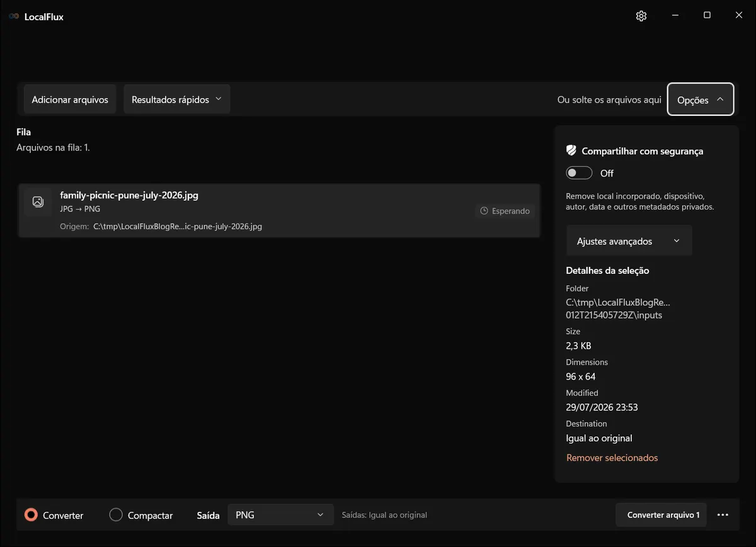This screenshot has width=756, height=547.
Task: Click the shield icon beside Compartilhar com segurança
Action: 571,150
